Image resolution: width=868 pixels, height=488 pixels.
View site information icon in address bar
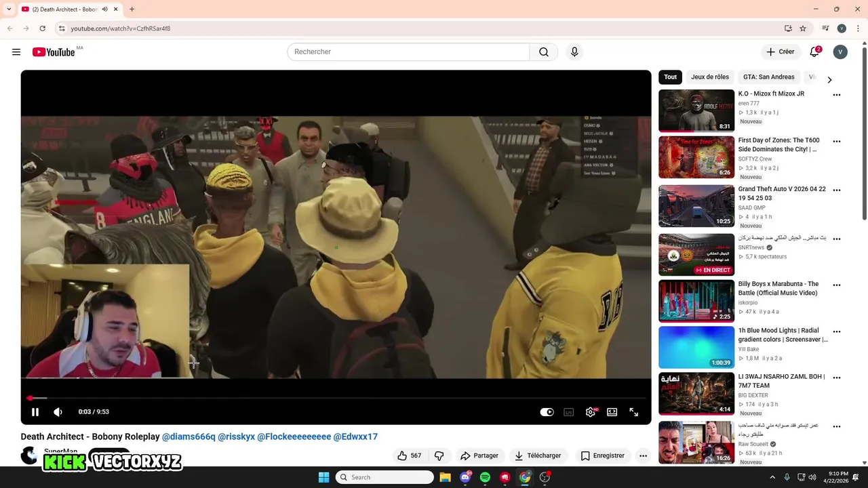pyautogui.click(x=62, y=28)
